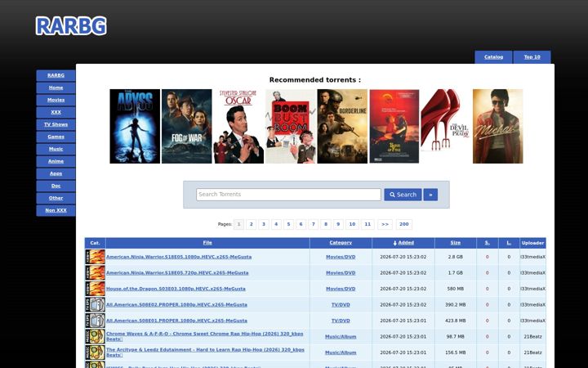Open Music in the sidebar
588x368 pixels.
pos(56,149)
